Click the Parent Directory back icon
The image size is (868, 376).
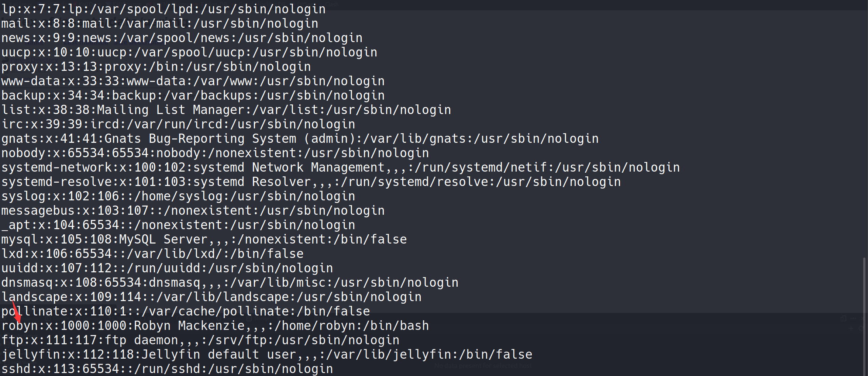click(x=5, y=60)
